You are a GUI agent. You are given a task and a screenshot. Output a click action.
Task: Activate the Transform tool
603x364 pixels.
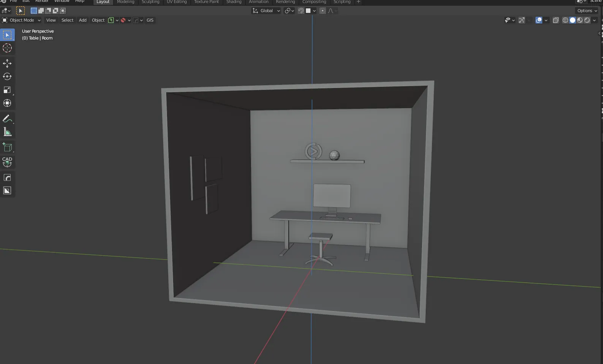coord(7,103)
